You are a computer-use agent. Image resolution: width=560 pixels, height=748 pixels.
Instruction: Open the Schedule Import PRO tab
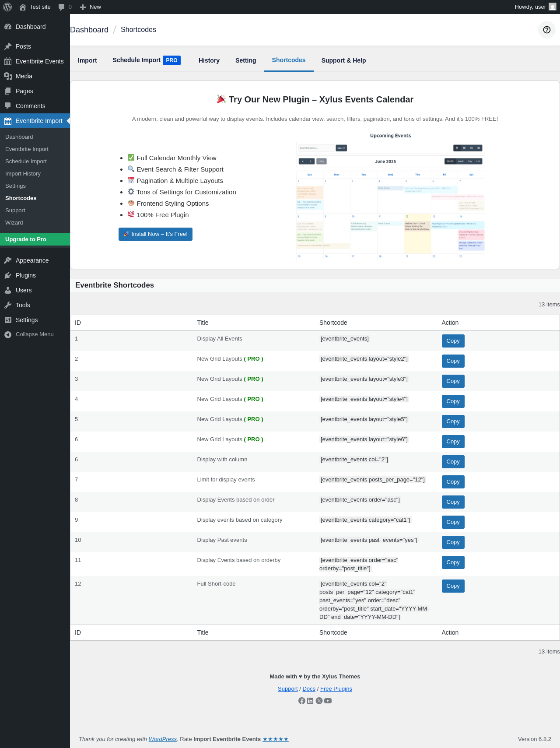pyautogui.click(x=147, y=60)
